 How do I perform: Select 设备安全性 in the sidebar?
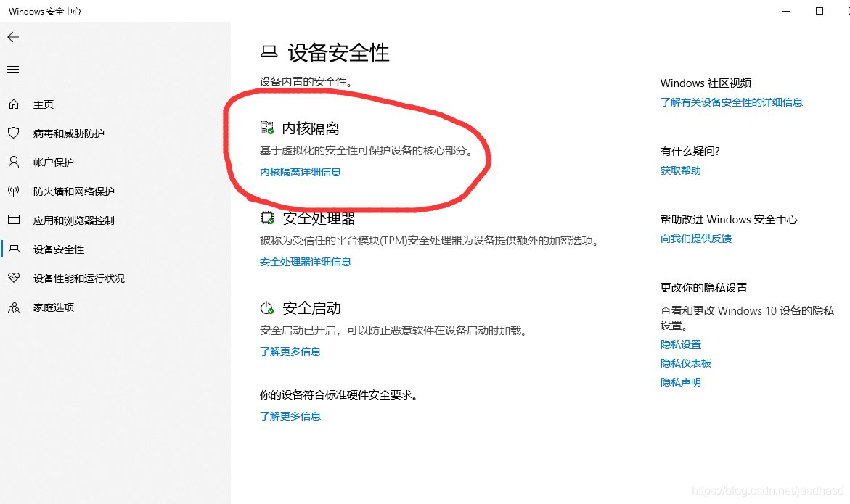59,249
